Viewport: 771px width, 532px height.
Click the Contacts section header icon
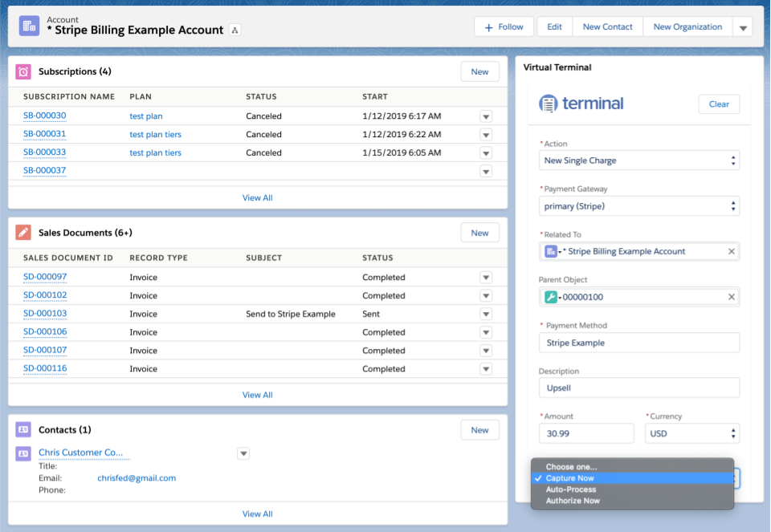[23, 430]
